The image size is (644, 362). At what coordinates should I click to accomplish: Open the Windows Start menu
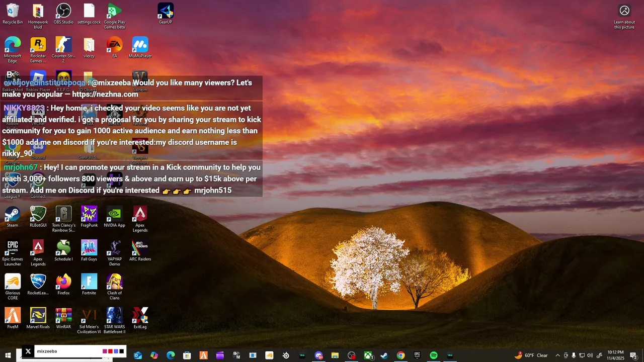[x=8, y=355]
